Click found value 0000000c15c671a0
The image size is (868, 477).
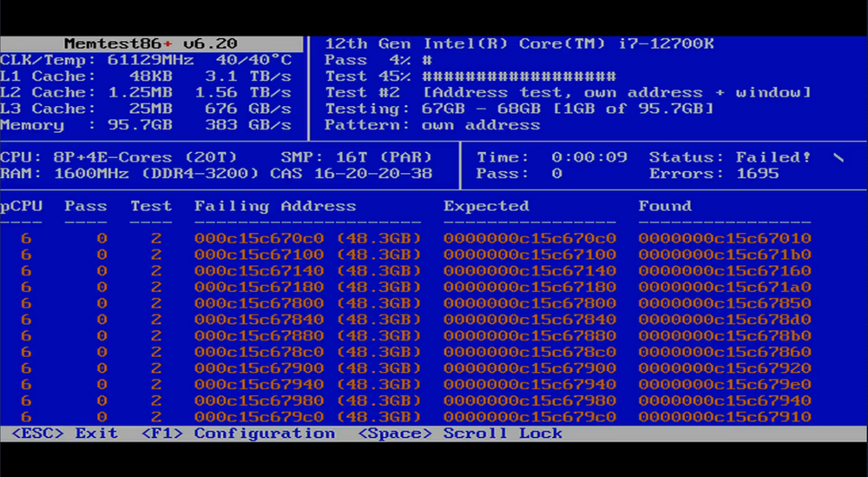click(x=725, y=287)
